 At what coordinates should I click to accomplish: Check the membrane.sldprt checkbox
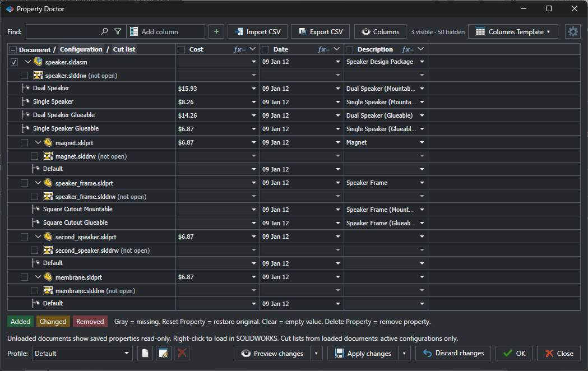(x=24, y=277)
